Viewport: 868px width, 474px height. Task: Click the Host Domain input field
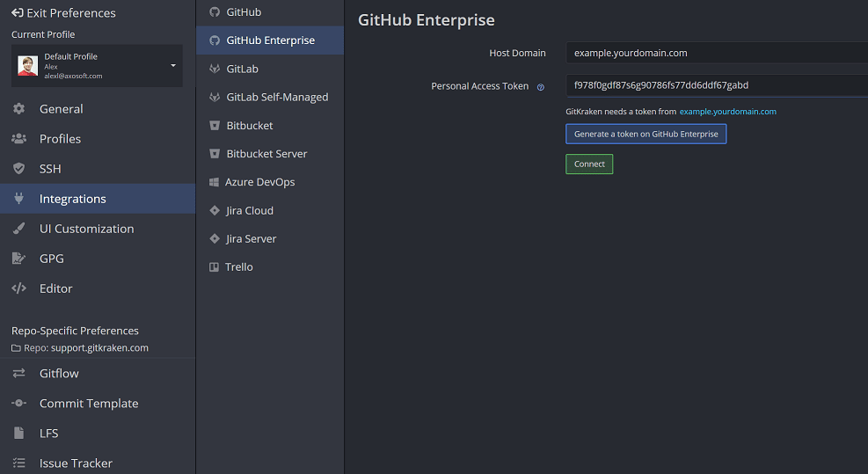click(x=716, y=53)
